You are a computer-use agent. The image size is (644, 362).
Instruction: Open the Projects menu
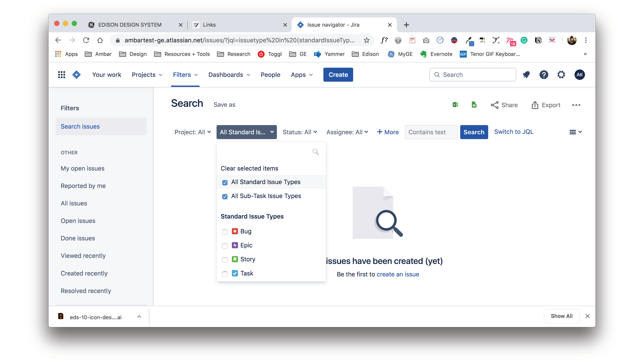tap(147, 75)
